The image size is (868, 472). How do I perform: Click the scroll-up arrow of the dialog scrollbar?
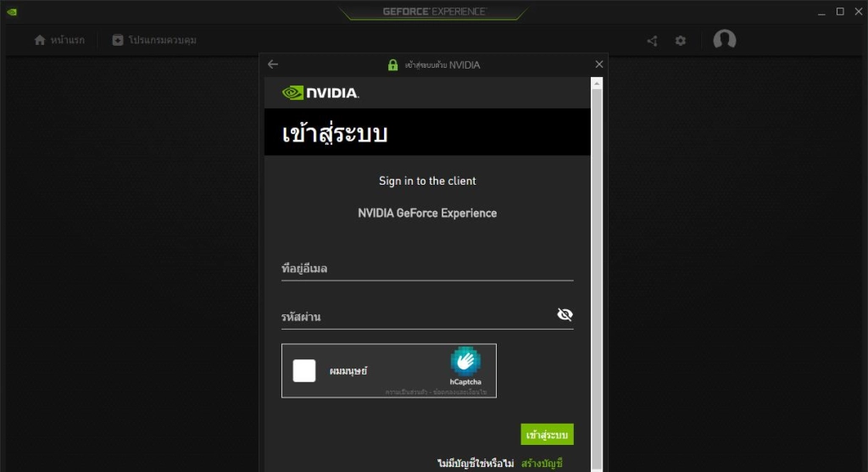[596, 84]
